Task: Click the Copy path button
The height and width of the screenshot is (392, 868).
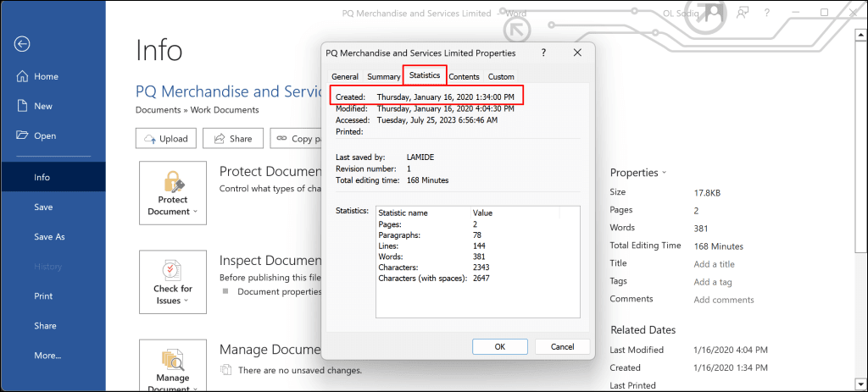Action: (x=296, y=139)
